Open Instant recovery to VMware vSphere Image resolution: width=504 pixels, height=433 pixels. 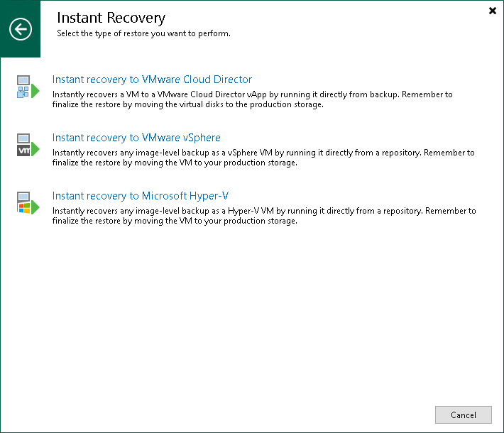point(136,138)
